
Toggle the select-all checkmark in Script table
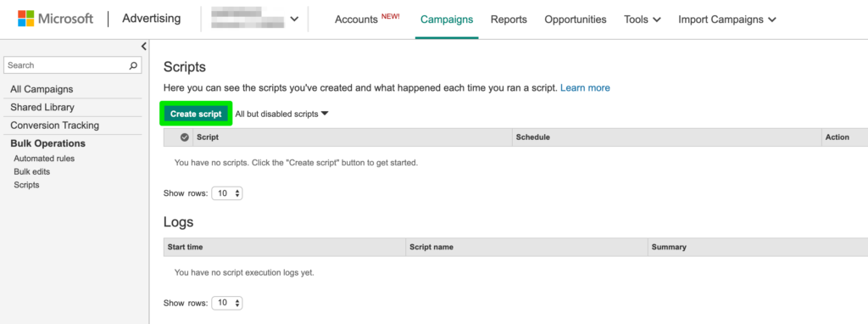[x=184, y=137]
